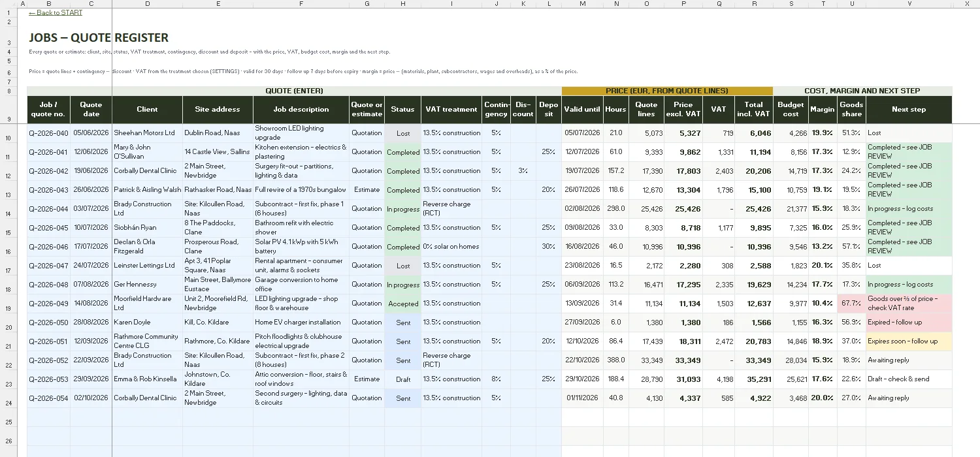The image size is (980, 457).
Task: Click job description Home EV charger installation
Action: (301, 323)
